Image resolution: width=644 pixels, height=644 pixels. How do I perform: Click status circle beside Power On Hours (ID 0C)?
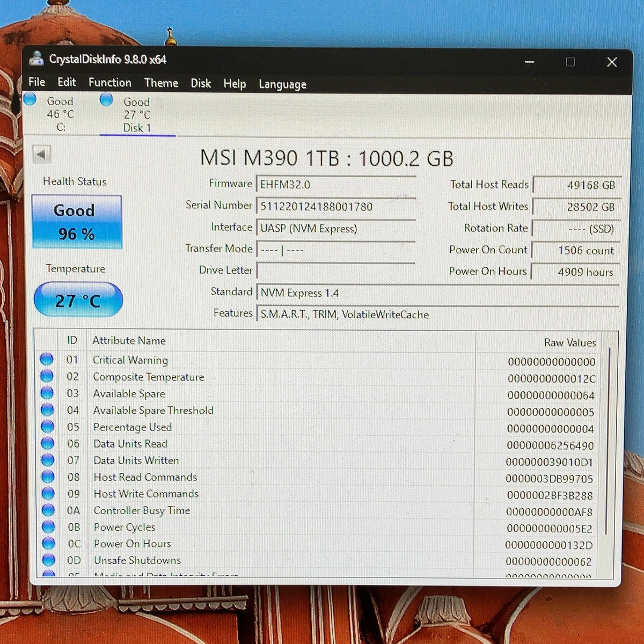(48, 543)
